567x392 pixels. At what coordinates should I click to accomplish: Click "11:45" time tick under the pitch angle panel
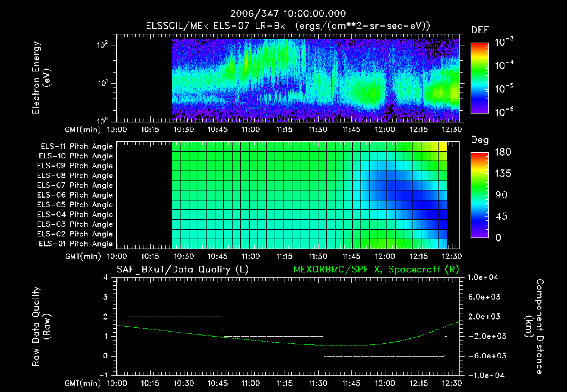pyautogui.click(x=351, y=256)
